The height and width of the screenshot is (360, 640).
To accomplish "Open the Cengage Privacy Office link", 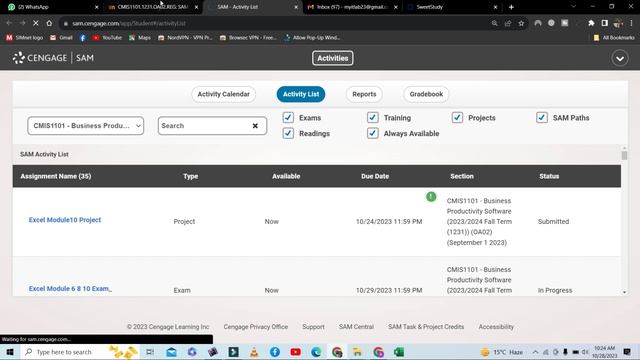I will 256,327.
